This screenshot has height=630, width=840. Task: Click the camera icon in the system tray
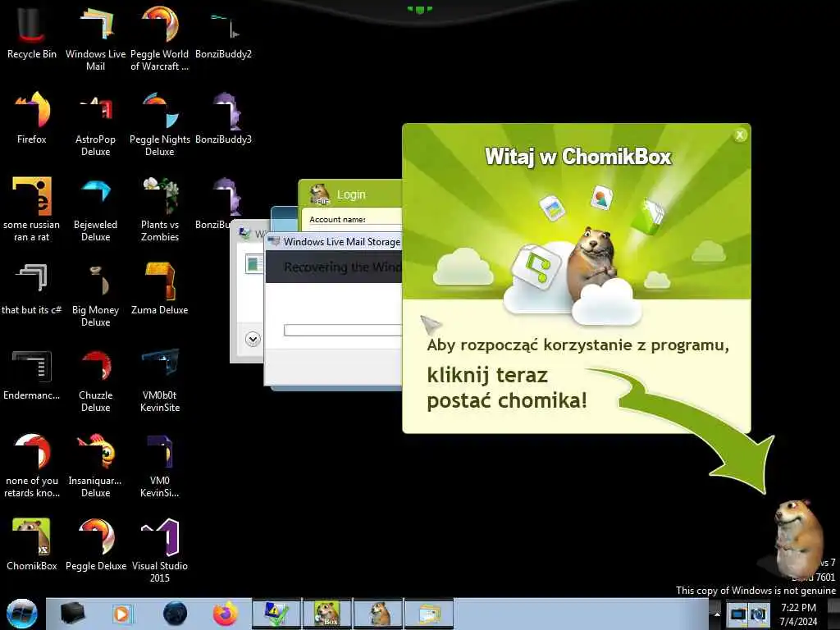(757, 614)
